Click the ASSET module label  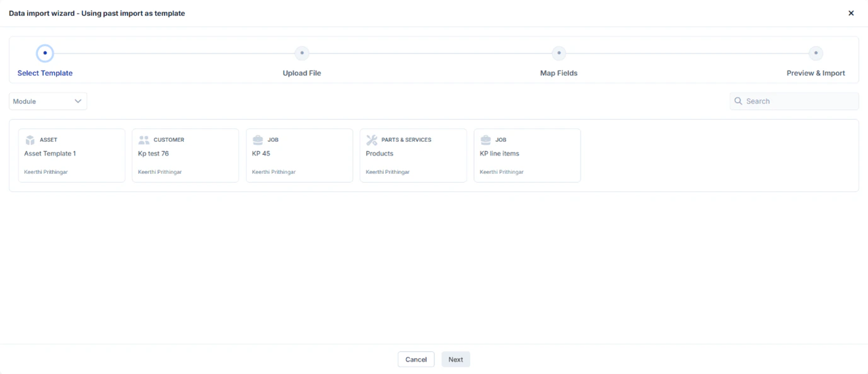click(x=49, y=140)
